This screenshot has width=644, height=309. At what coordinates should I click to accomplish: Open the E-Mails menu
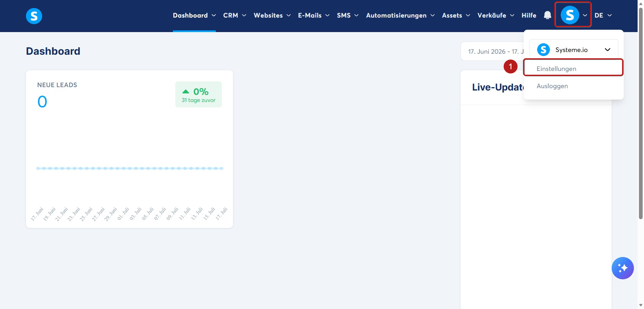coord(314,15)
